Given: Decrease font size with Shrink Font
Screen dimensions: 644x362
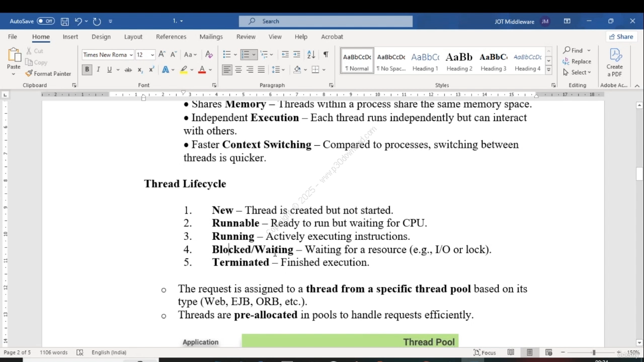Looking at the screenshot, I should tap(173, 54).
